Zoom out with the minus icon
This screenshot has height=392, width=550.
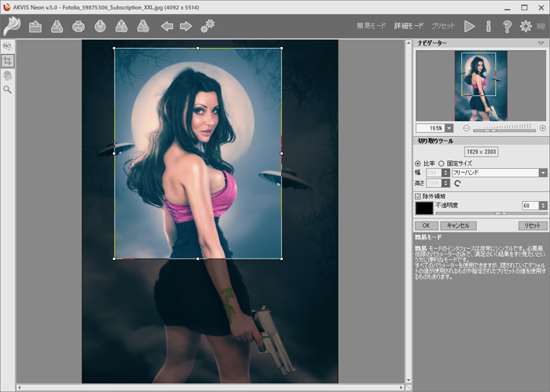coord(466,128)
